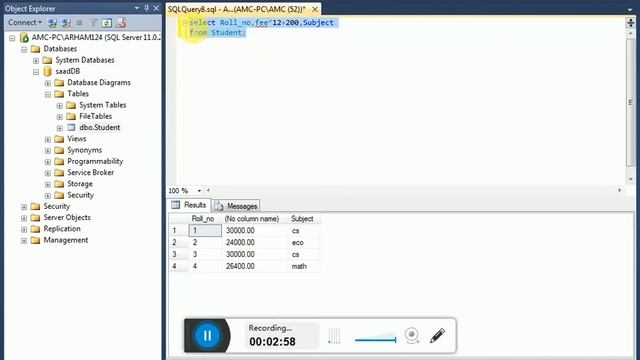Expand the dbo.Student table node
The image size is (640, 360).
pyautogui.click(x=60, y=128)
